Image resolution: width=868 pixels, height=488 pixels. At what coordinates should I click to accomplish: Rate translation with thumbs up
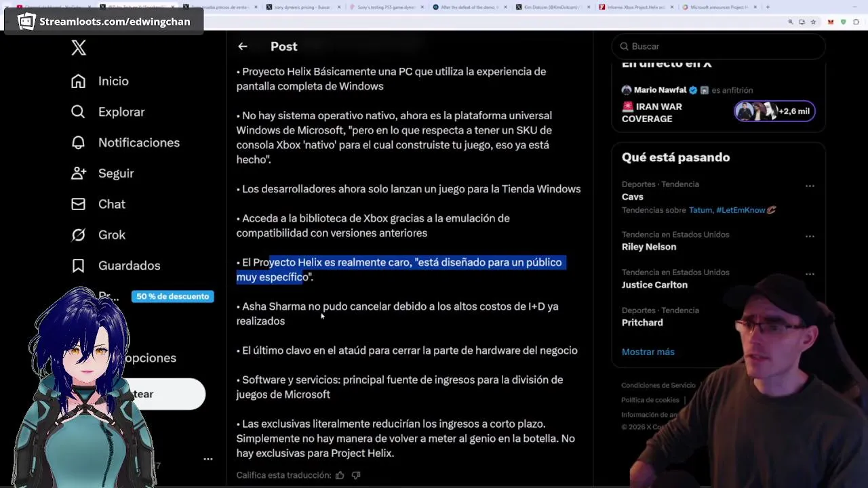(340, 475)
